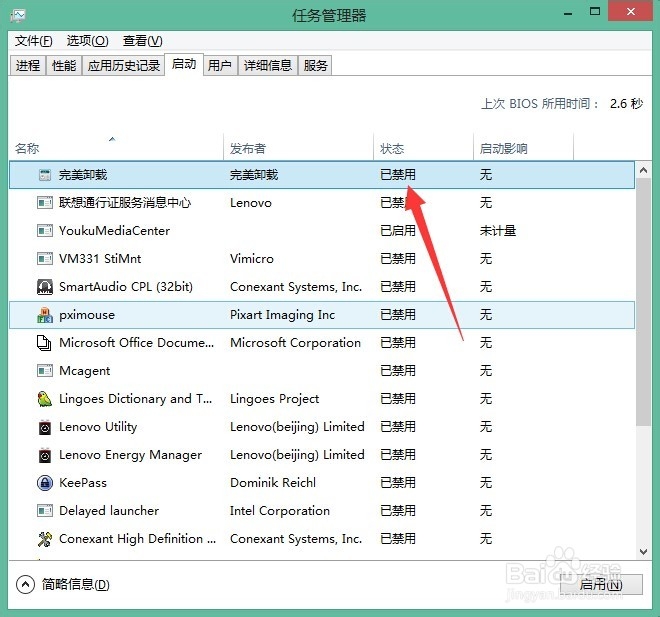
Task: Click the 完美卸载 app icon
Action: pos(45,175)
